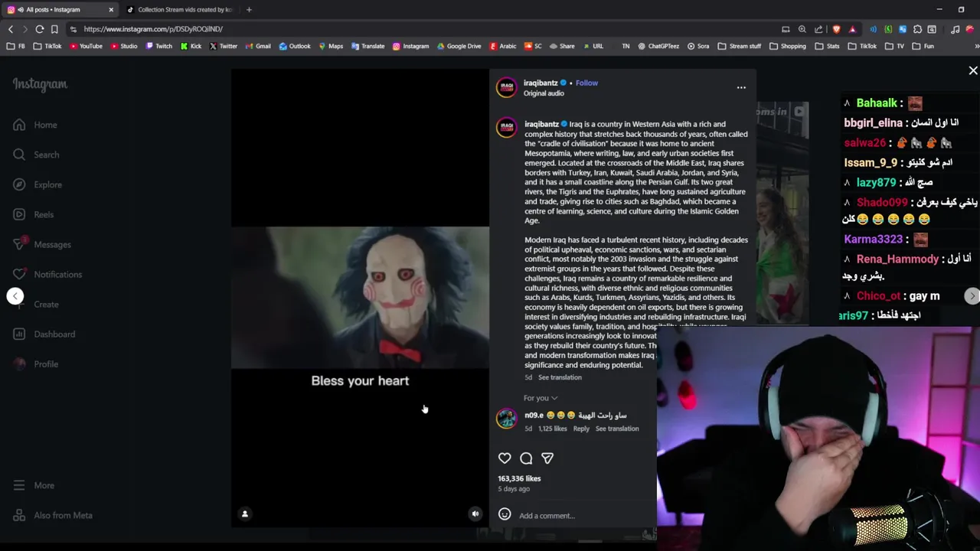980x551 pixels.
Task: Open the 163,336 likes list
Action: [x=519, y=478]
